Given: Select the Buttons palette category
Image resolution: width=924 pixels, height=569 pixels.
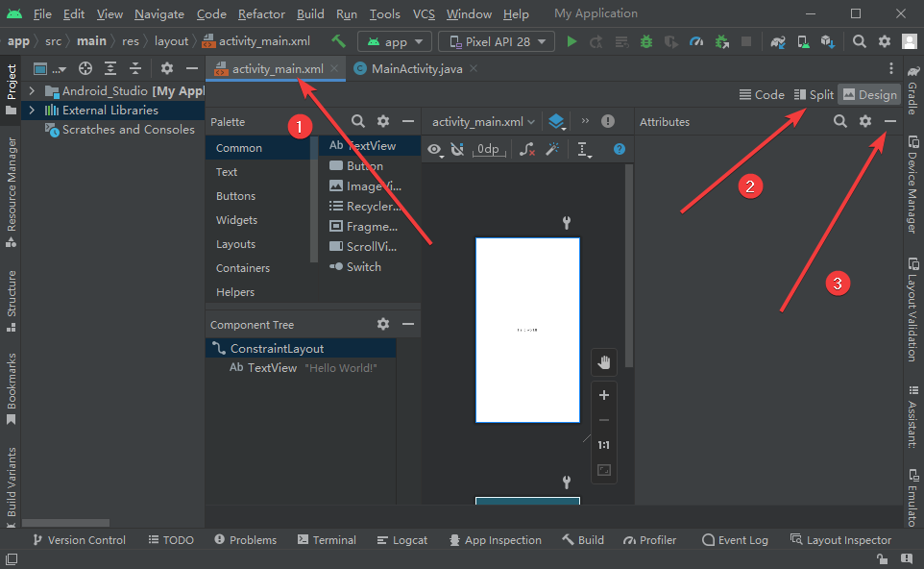Looking at the screenshot, I should click(235, 196).
